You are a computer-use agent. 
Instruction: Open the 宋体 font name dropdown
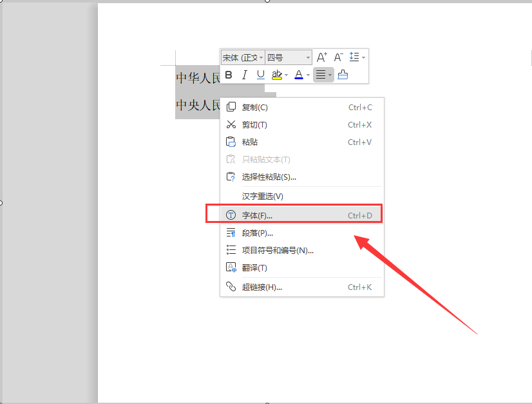243,57
